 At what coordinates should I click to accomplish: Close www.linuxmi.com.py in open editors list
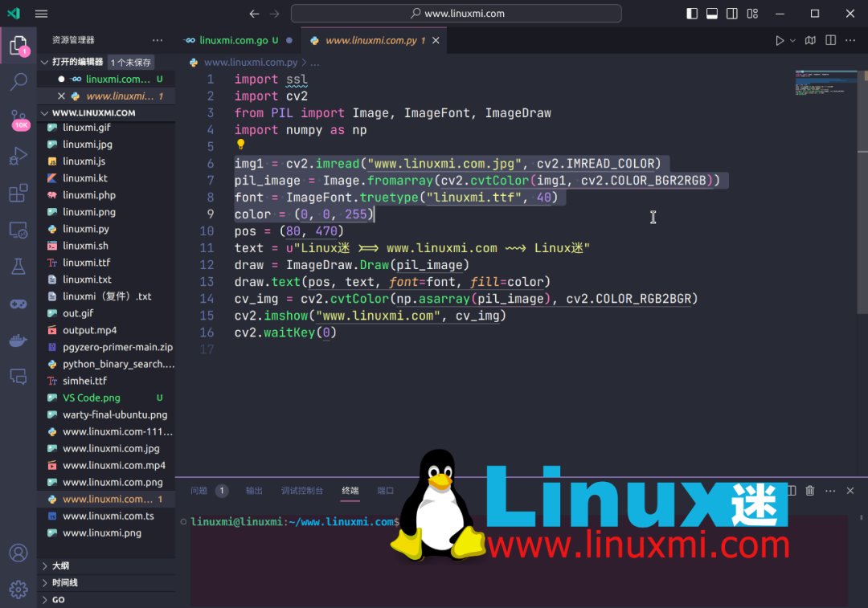(61, 96)
